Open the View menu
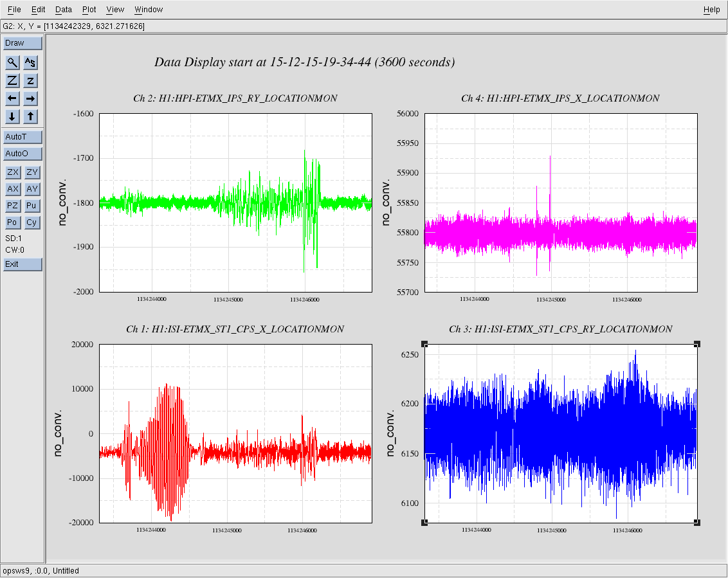This screenshot has height=578, width=728. pyautogui.click(x=115, y=9)
